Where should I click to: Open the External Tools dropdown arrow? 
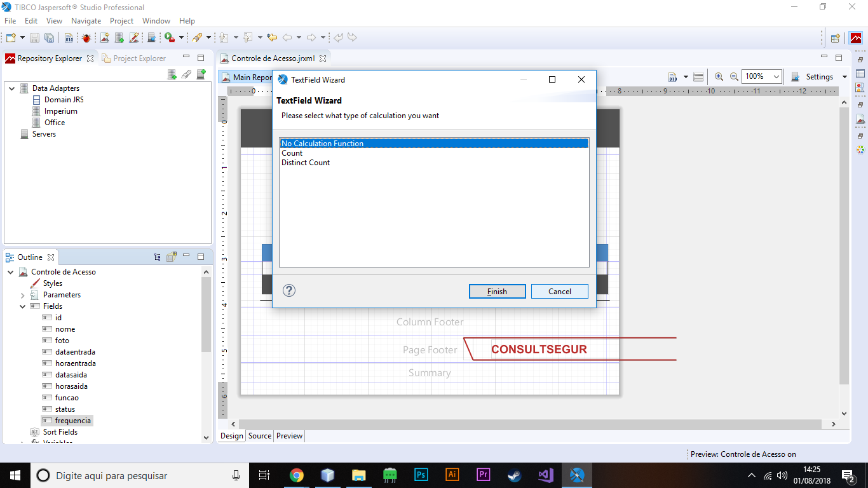[181, 37]
